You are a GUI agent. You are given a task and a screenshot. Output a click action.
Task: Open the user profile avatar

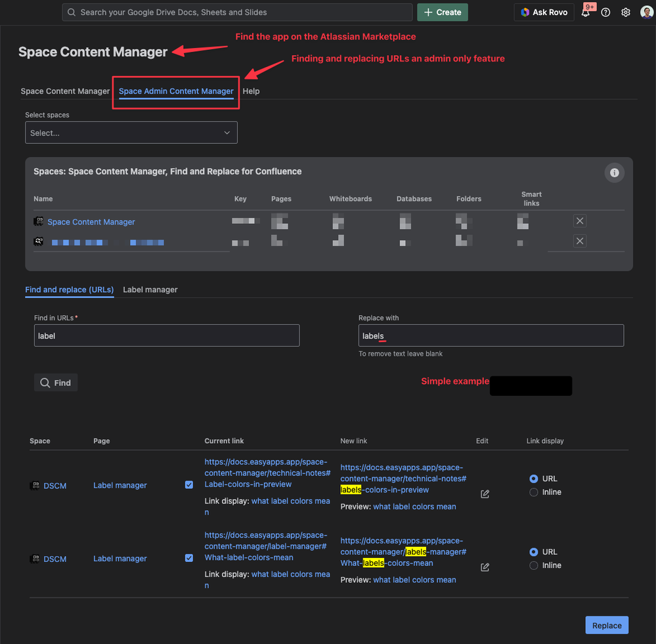click(647, 12)
